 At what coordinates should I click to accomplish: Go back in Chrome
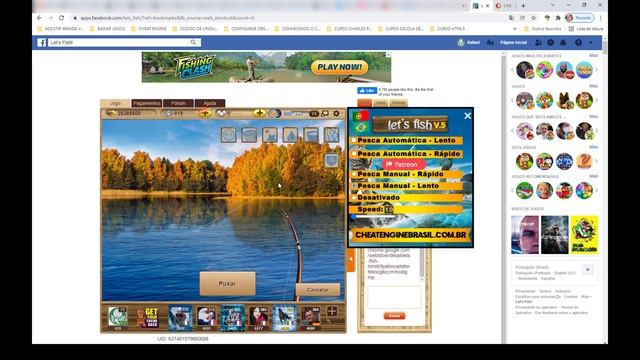(x=40, y=18)
